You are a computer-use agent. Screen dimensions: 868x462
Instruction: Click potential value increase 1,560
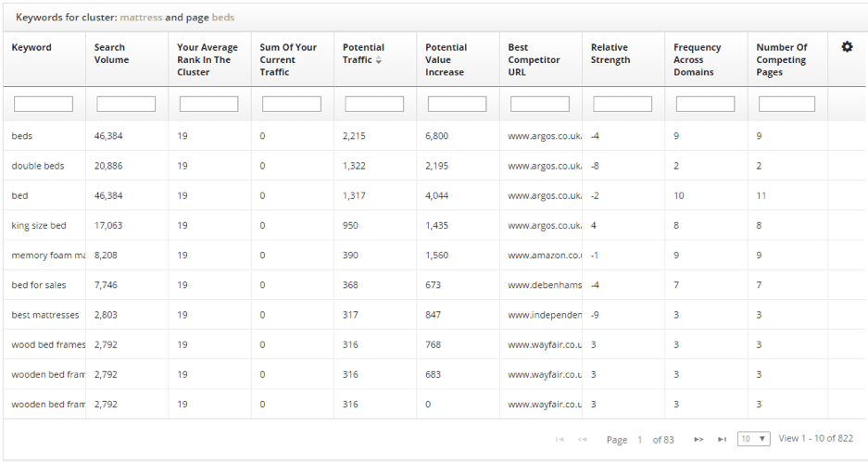coord(436,256)
